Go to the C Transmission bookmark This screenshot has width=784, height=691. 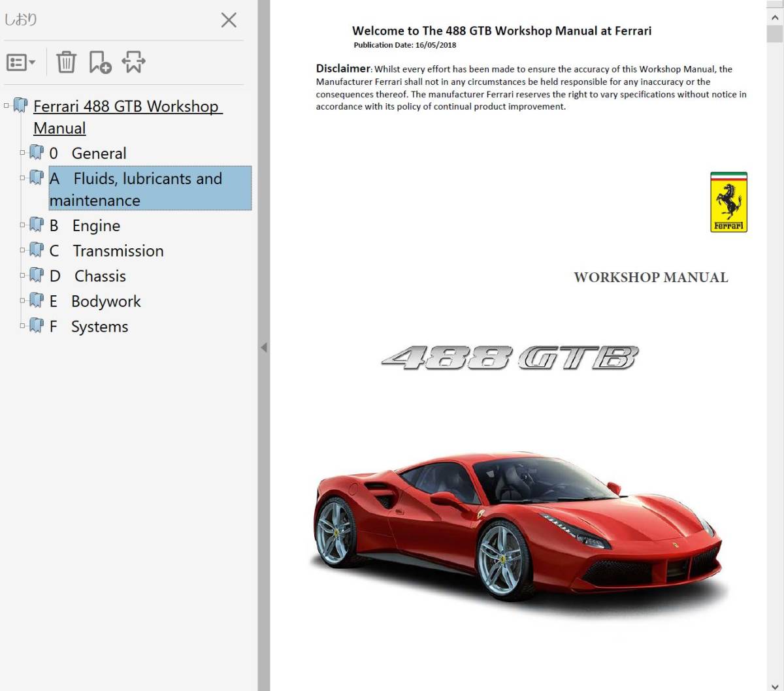(106, 251)
